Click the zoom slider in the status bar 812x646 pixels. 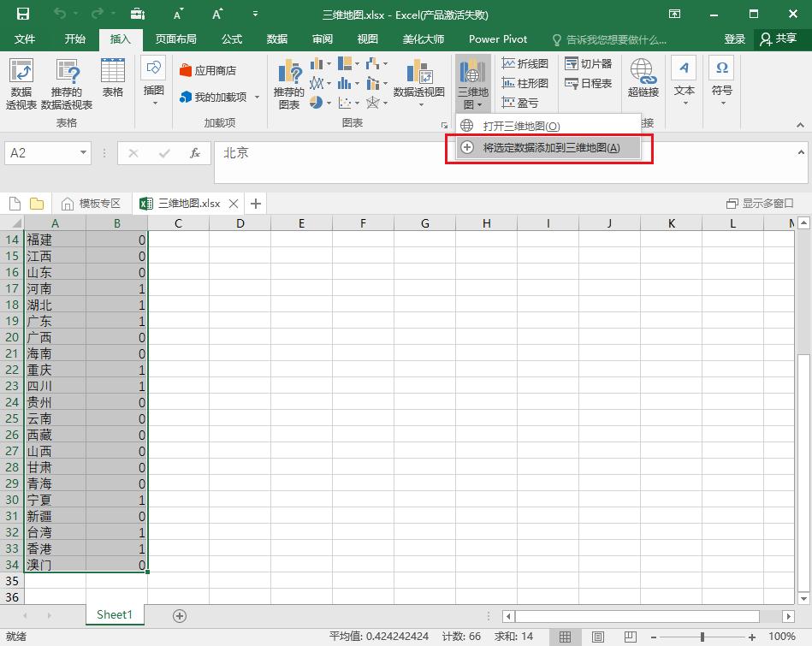tap(702, 637)
